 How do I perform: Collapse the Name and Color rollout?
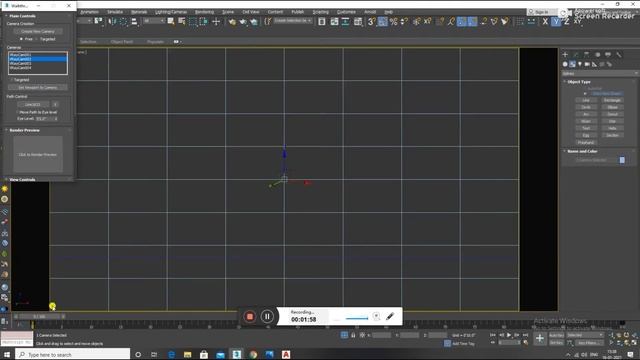582,151
